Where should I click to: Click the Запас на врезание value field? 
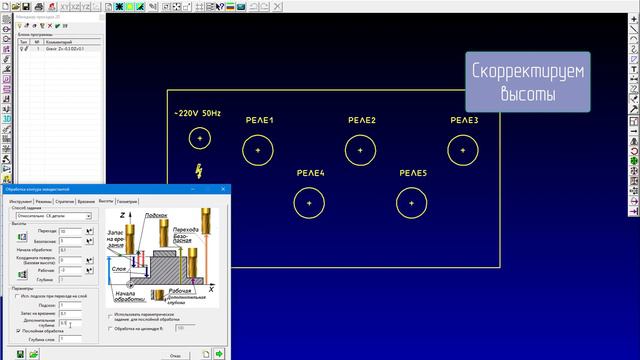[71, 313]
